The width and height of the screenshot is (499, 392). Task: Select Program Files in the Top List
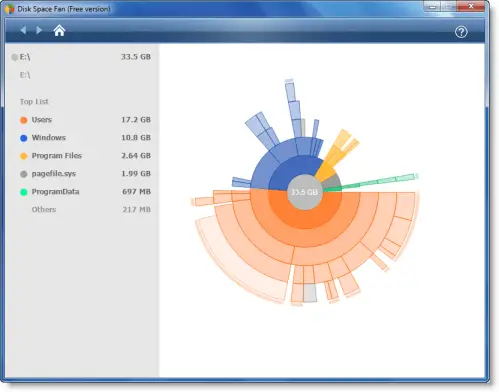85,156
